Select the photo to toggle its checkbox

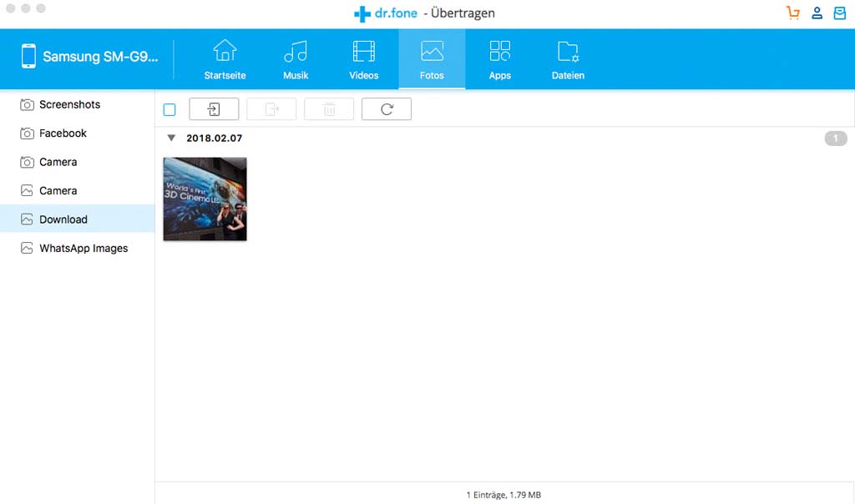click(x=205, y=199)
